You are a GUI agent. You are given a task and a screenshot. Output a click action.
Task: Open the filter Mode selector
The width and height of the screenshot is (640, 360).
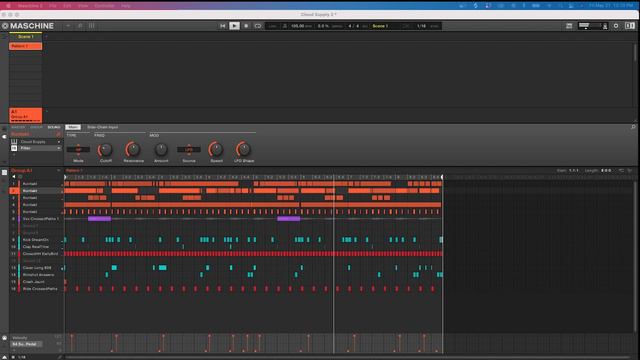click(78, 149)
